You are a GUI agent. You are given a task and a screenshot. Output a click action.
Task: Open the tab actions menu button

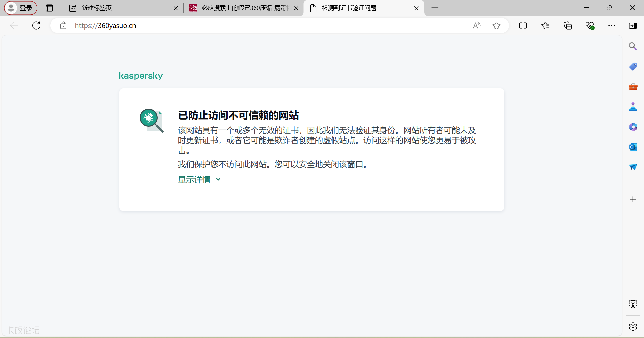tap(49, 8)
